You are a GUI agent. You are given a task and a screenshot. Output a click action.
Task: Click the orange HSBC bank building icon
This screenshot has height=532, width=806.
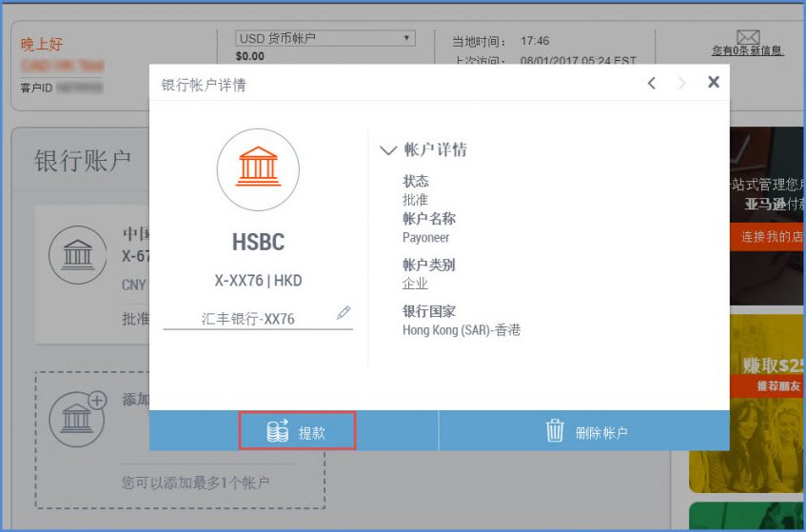258,169
